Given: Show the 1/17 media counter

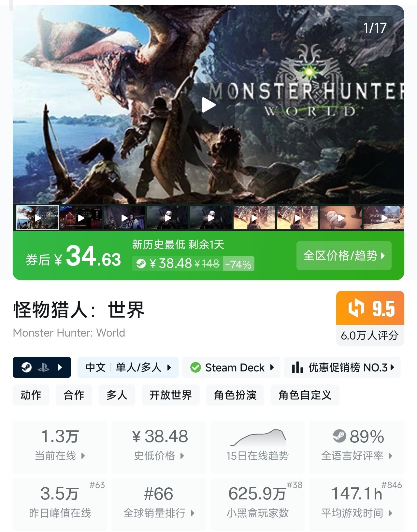Looking at the screenshot, I should (375, 28).
